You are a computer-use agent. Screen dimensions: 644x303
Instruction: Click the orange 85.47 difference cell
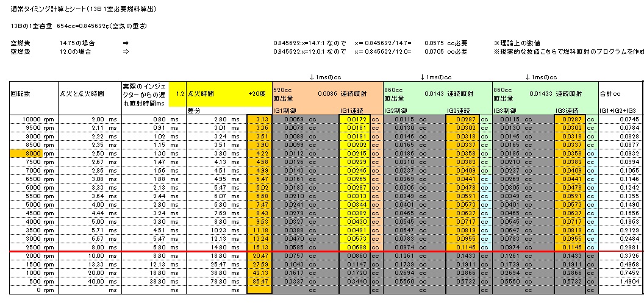point(260,282)
